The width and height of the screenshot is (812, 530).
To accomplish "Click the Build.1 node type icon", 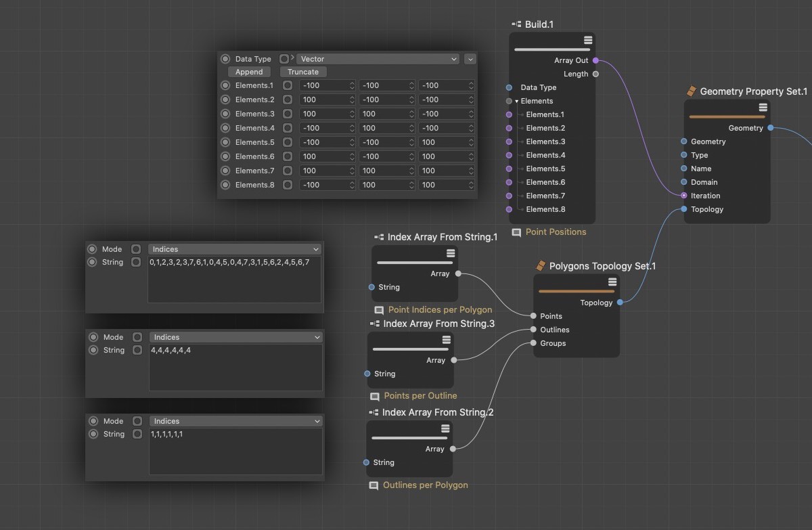I will click(x=516, y=24).
